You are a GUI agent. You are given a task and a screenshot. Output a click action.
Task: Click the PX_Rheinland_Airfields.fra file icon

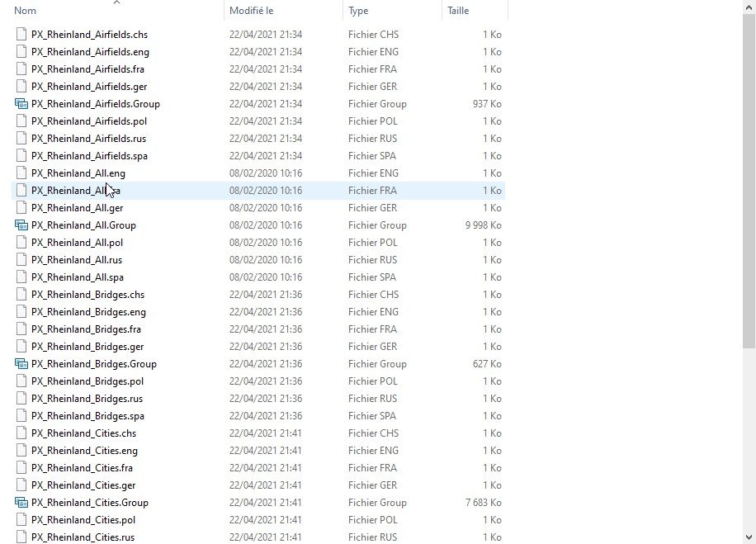pyautogui.click(x=21, y=69)
